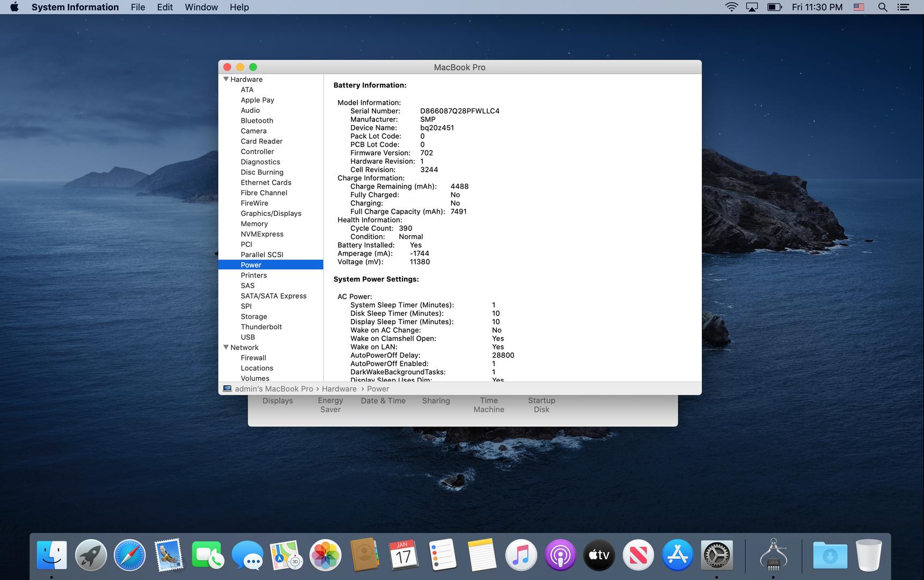Viewport: 924px width, 580px height.
Task: Open the Trash in the Dock
Action: coord(869,555)
